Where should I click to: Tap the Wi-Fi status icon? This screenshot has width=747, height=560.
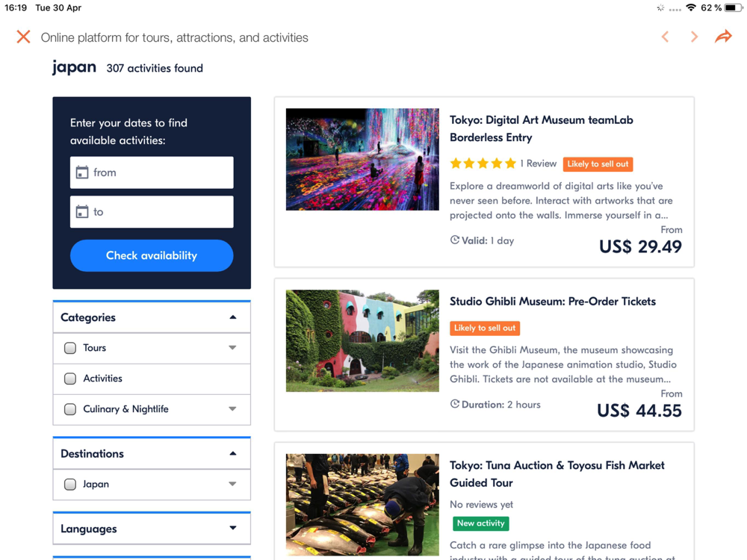pos(691,7)
